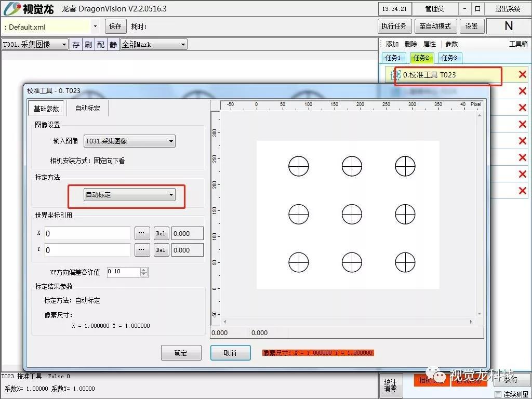Click the 执行任务 button
Viewport: 532px width, 399px height.
[394, 26]
